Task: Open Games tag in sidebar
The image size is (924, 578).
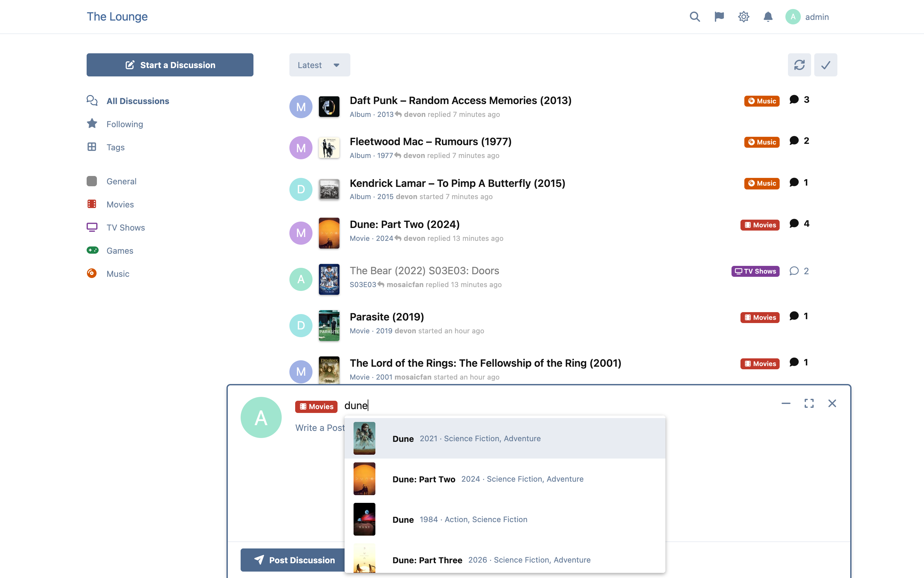Action: click(110, 251)
